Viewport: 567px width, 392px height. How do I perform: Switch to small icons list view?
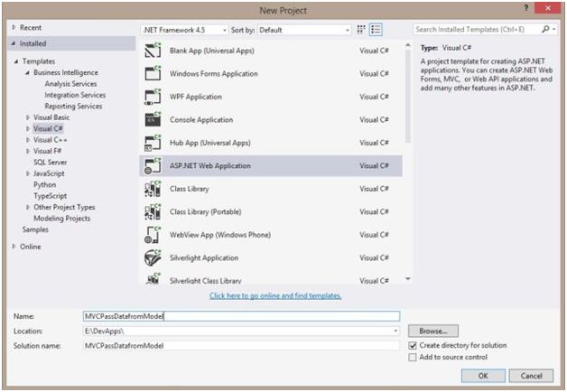[x=376, y=30]
